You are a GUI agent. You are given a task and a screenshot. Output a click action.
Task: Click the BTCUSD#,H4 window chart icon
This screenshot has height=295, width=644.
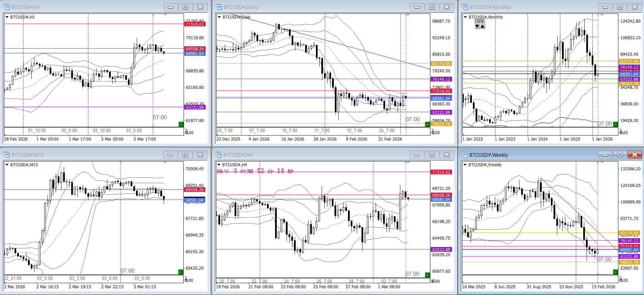(219, 155)
